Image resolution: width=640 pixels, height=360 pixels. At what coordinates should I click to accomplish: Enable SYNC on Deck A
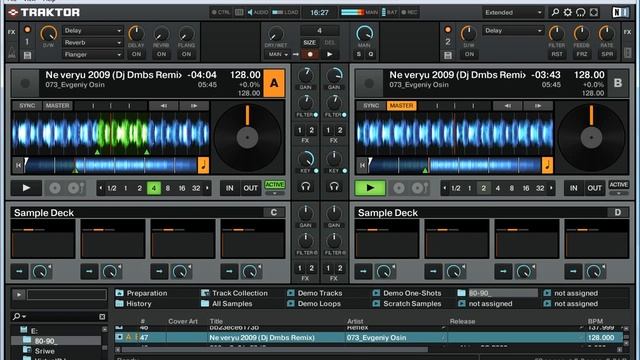[x=27, y=106]
